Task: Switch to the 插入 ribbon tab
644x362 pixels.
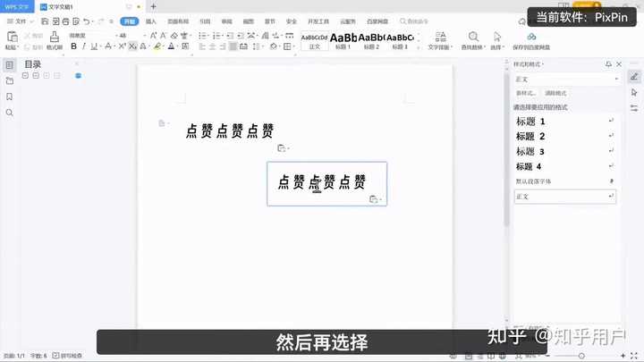Action: pos(151,21)
